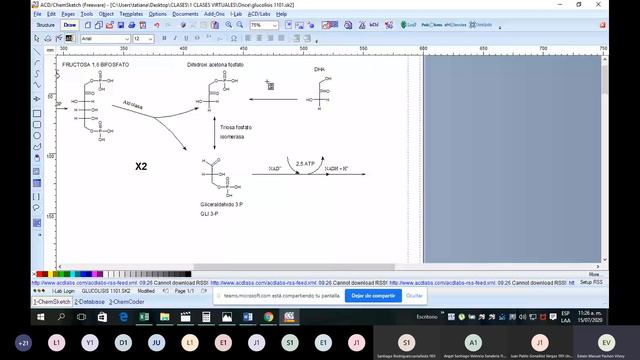
Task: Click the Aldolasa label on canvas
Action: (133, 104)
